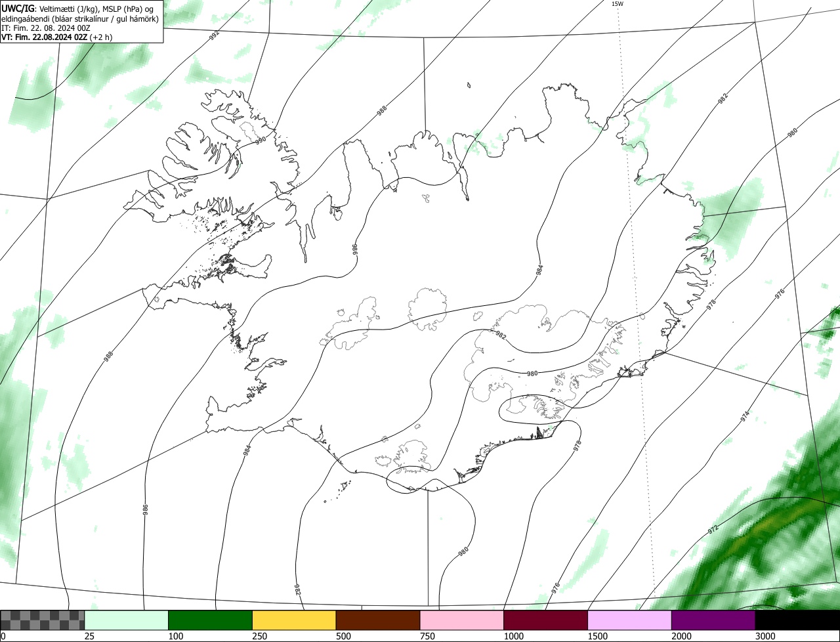Click legend tick value "25"
840x642 pixels.
tap(88, 637)
